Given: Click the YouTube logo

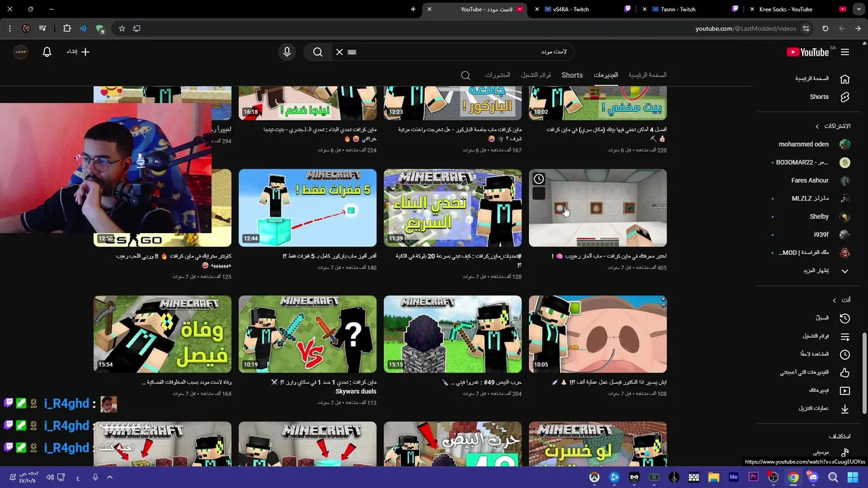Looking at the screenshot, I should [807, 52].
